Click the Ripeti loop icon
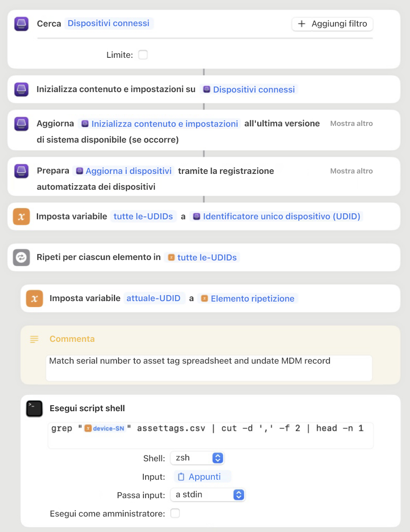Viewport: 410px width, 532px height. pyautogui.click(x=21, y=257)
